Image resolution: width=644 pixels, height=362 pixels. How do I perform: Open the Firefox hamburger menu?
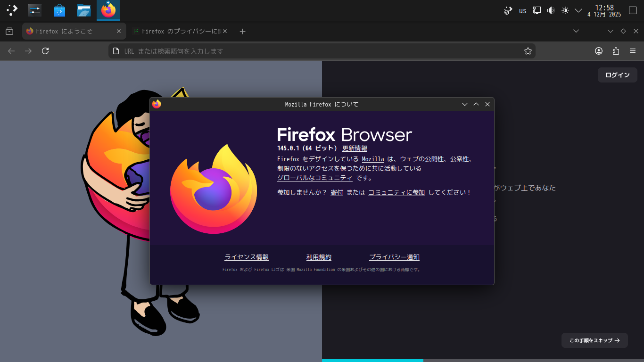633,51
